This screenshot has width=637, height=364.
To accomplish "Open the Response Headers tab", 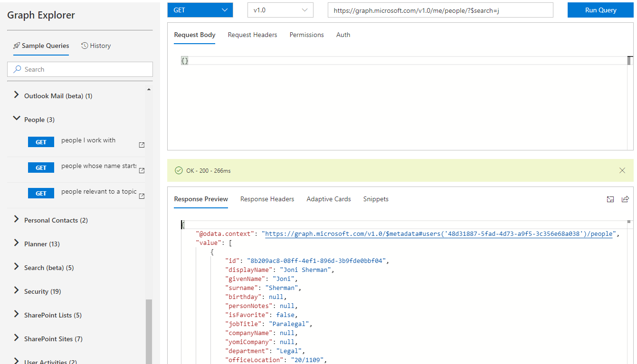I will click(267, 199).
